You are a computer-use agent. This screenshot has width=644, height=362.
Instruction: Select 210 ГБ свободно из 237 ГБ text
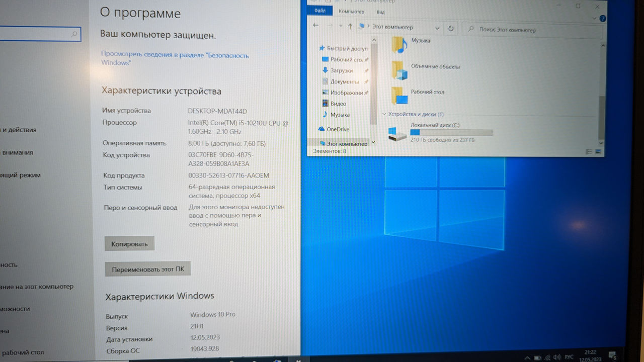(442, 140)
